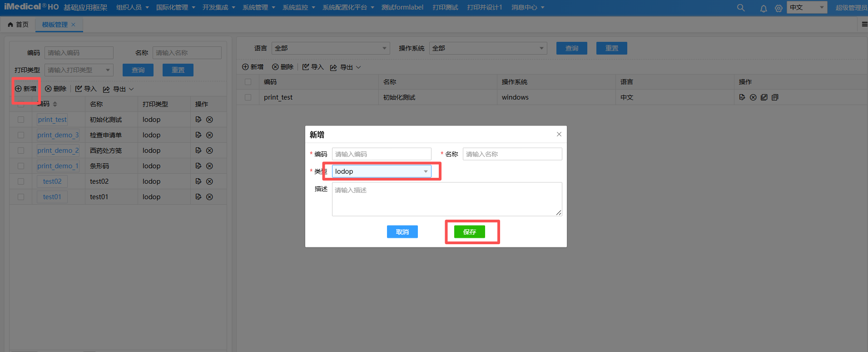Click the delete icon in test02 row
This screenshot has width=868, height=352.
click(x=209, y=181)
